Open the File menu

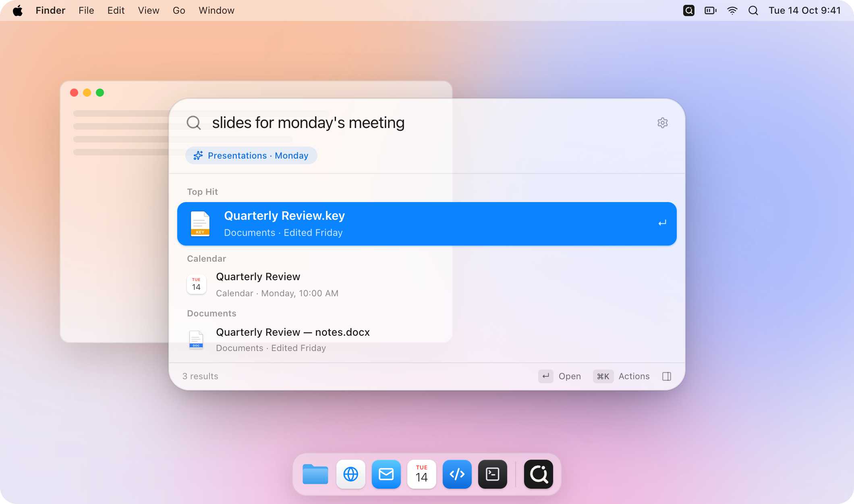point(86,10)
